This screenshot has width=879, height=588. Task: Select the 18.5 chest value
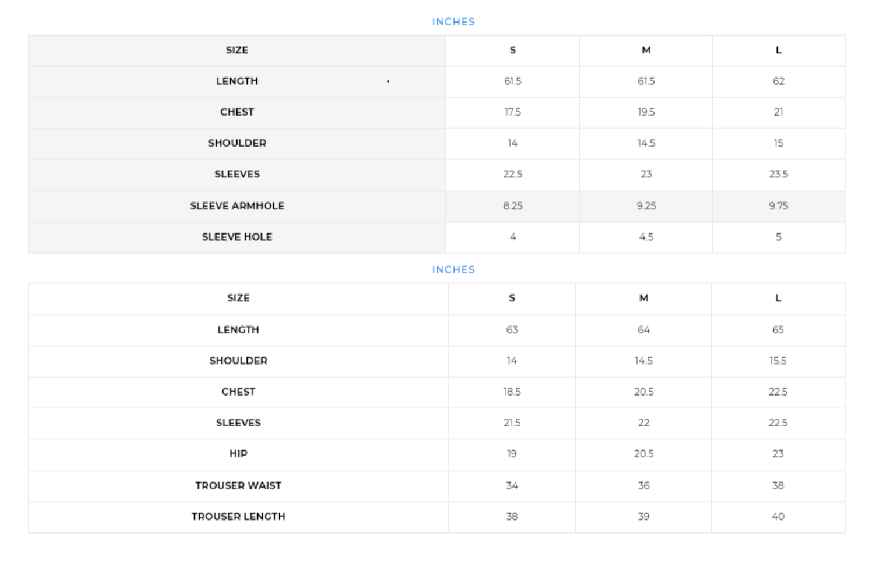tap(512, 392)
